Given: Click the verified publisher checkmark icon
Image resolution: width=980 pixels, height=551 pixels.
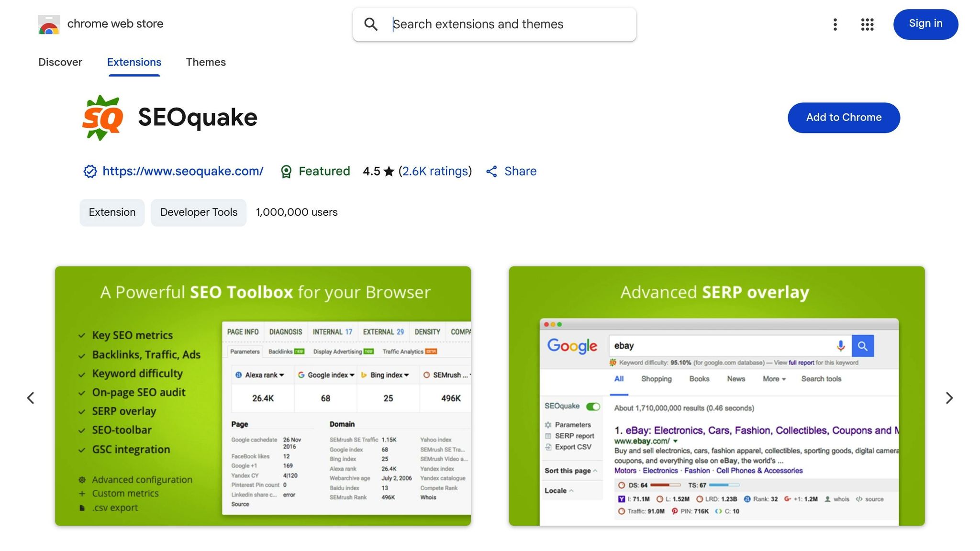Looking at the screenshot, I should [x=90, y=171].
